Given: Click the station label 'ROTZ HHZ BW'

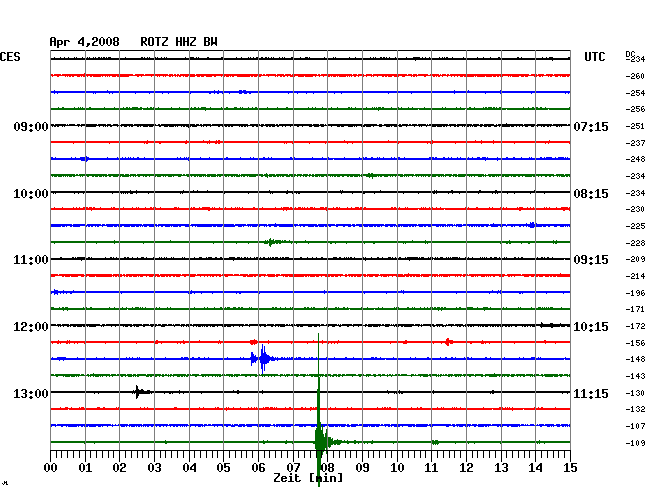Looking at the screenshot, I should [x=179, y=42].
